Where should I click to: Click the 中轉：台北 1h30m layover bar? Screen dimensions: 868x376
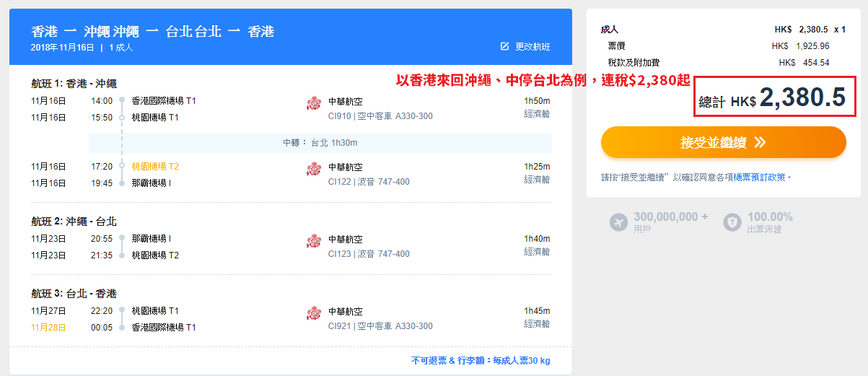coord(320,143)
